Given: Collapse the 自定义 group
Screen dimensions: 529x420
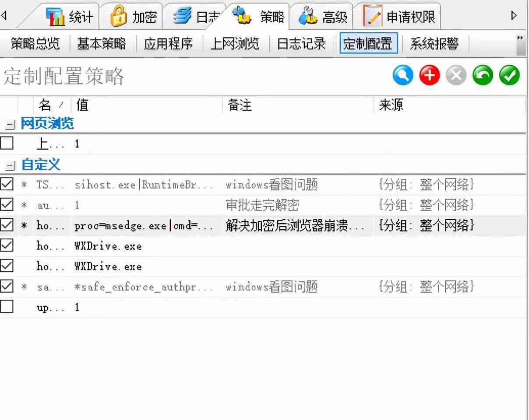Looking at the screenshot, I should point(9,166).
